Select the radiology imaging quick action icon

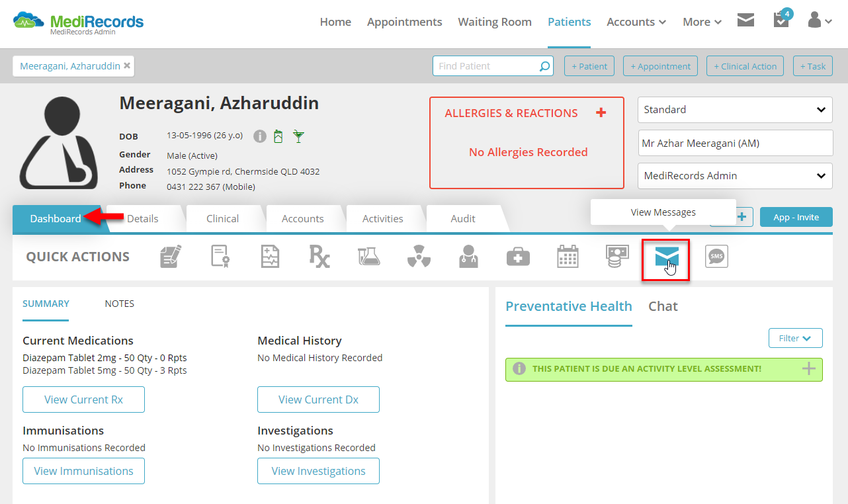[419, 257]
